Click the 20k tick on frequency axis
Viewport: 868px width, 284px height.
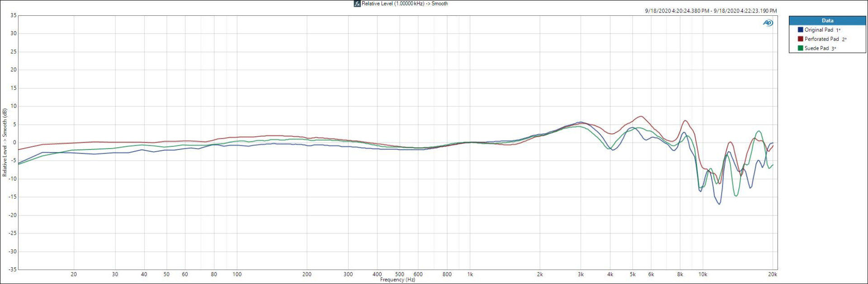(x=772, y=274)
